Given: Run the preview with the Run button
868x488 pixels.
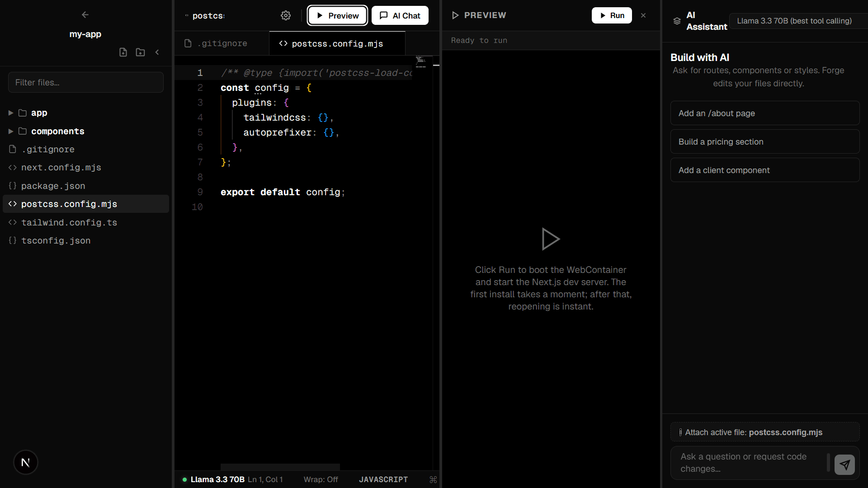Looking at the screenshot, I should click(612, 15).
